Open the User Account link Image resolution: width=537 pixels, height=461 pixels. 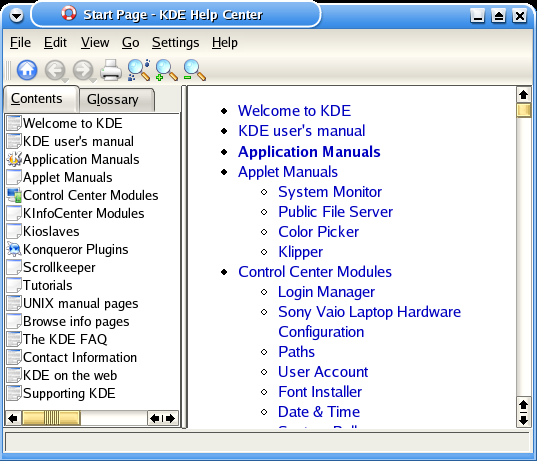(x=323, y=372)
